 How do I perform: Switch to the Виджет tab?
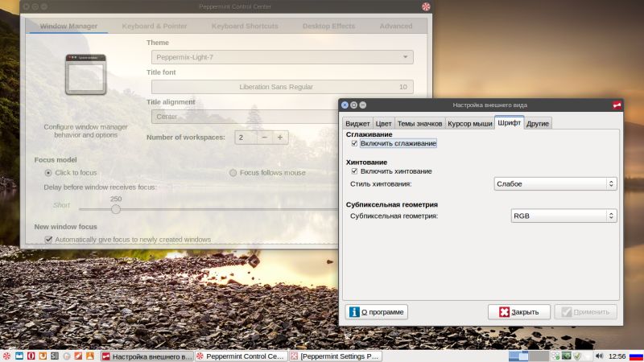point(357,124)
